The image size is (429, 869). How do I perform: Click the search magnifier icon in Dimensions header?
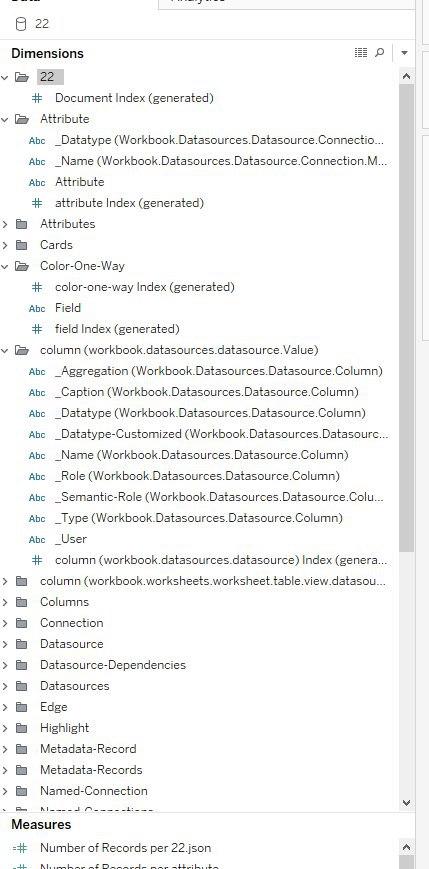pyautogui.click(x=380, y=53)
